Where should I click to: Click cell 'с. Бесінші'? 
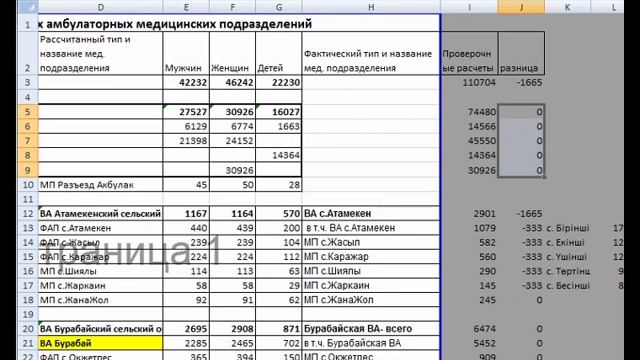(567, 285)
